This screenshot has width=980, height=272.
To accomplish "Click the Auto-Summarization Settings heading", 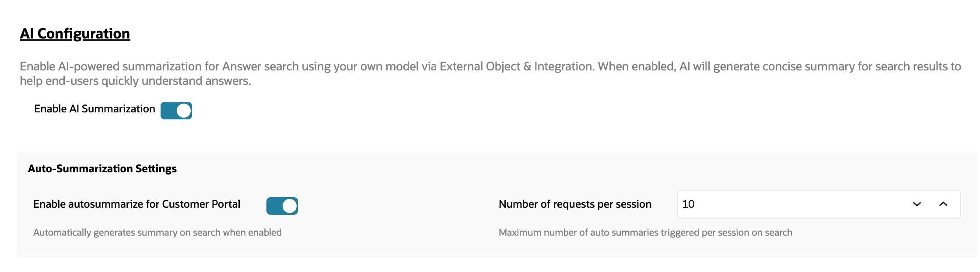I will pyautogui.click(x=102, y=169).
